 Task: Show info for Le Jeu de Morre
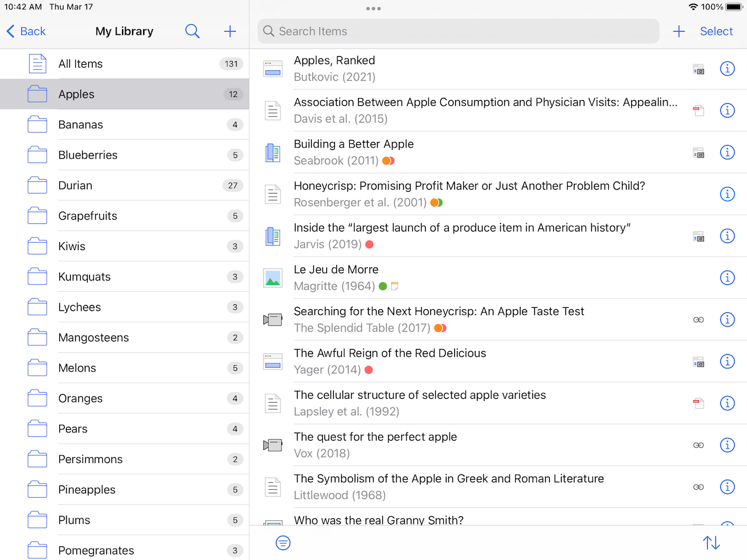pos(727,278)
